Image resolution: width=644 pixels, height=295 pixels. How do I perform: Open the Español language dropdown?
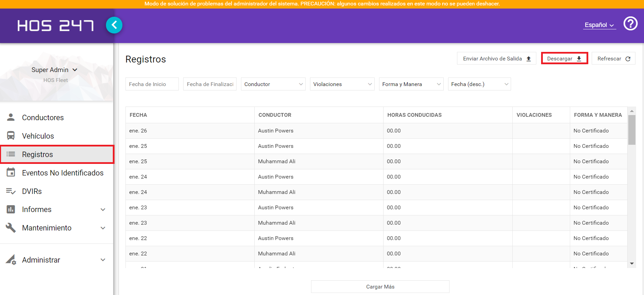click(600, 25)
